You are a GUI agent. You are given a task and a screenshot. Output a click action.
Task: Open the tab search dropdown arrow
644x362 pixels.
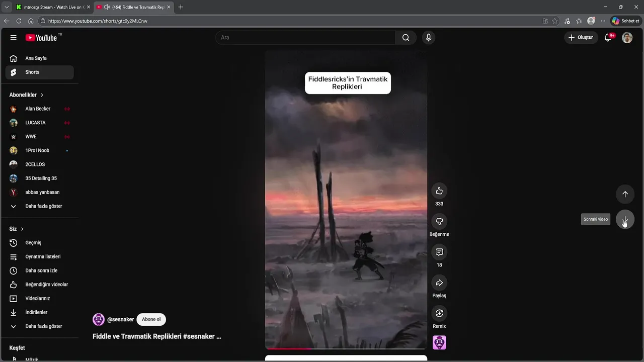click(x=7, y=7)
